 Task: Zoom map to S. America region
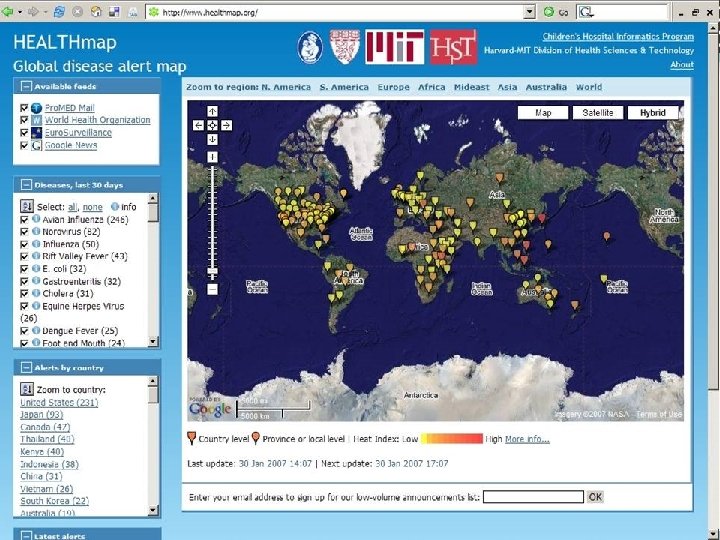(x=344, y=87)
